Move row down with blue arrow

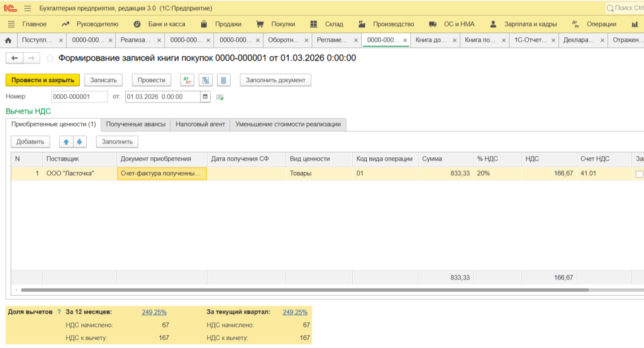point(79,142)
